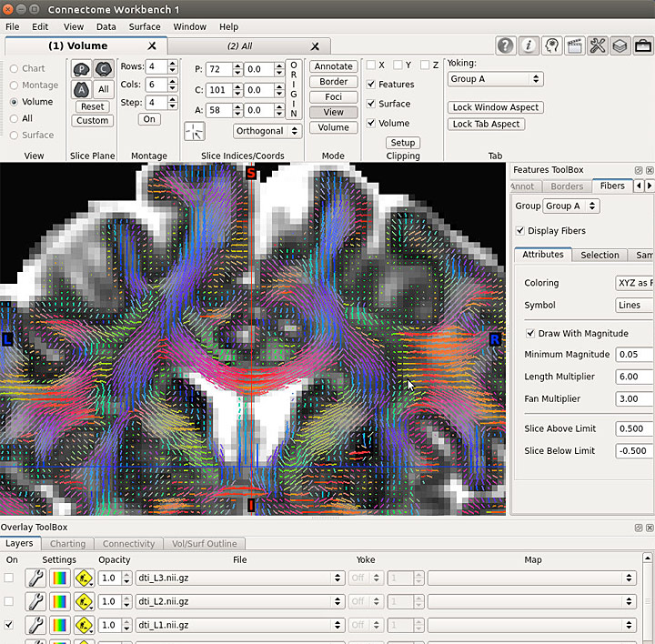Click the information window icon
Viewport: 655px width, 644px height.
point(529,45)
